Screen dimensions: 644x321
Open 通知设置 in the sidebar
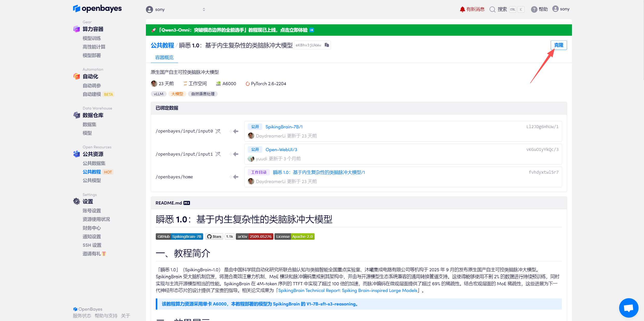92,237
